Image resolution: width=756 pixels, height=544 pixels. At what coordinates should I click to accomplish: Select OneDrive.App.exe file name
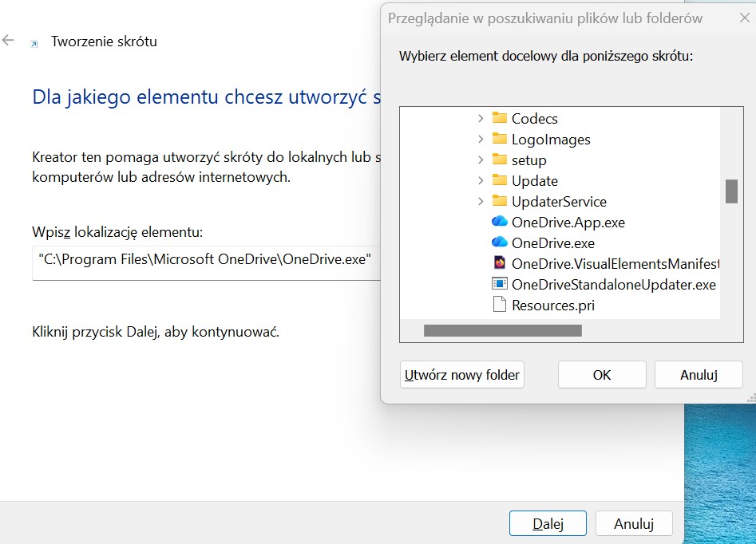click(568, 222)
